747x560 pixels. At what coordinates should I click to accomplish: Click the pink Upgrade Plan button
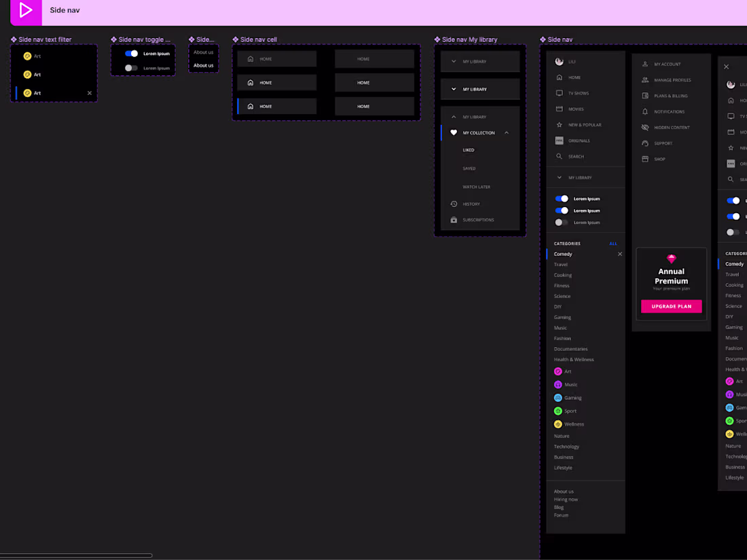[x=671, y=306]
